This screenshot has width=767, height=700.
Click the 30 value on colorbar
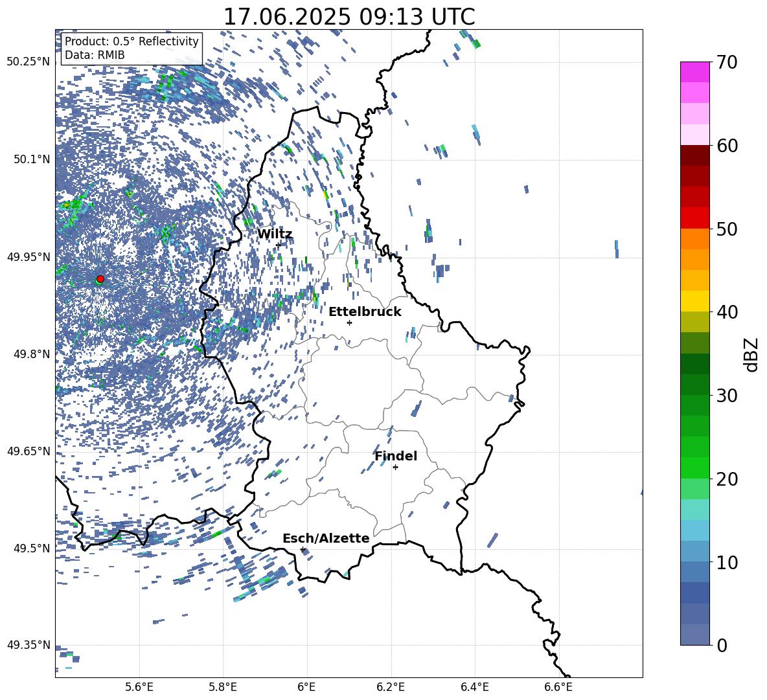(726, 396)
